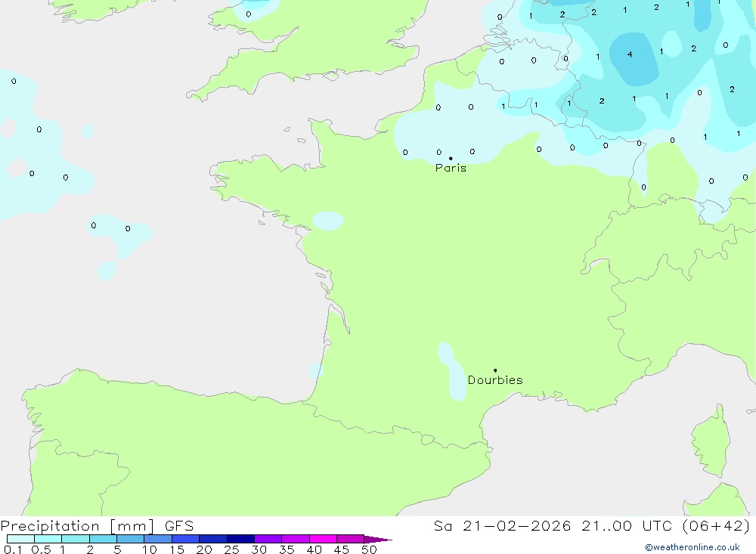Image resolution: width=756 pixels, height=554 pixels.
Task: Click the 45 legend scale value
Action: pos(342,549)
